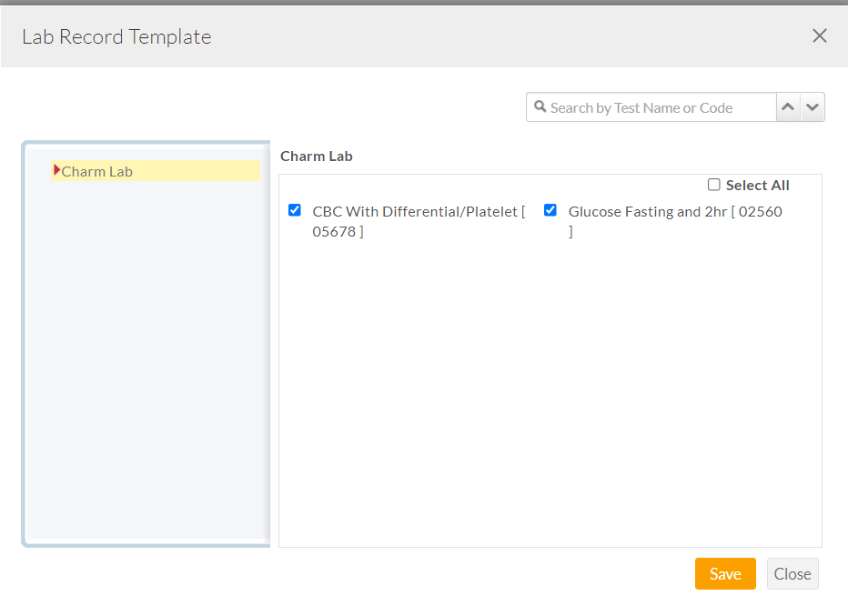Viewport: 848px width, 616px height.
Task: Save the lab record template
Action: coord(724,573)
